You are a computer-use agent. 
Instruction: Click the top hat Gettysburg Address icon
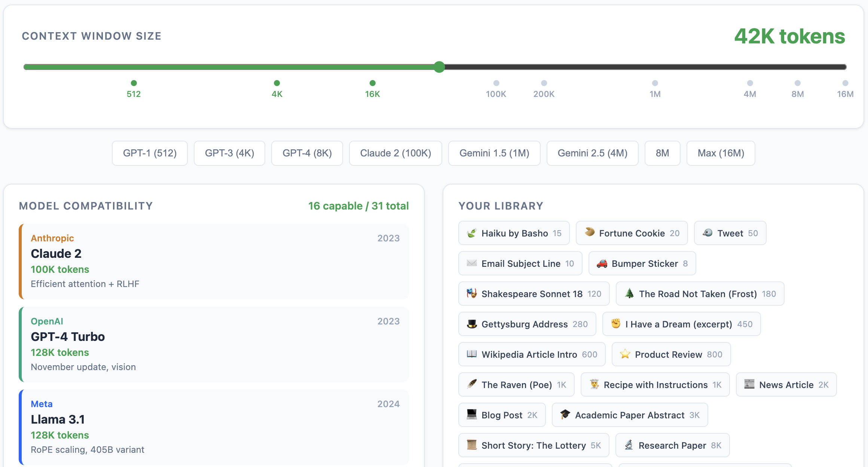pyautogui.click(x=472, y=324)
